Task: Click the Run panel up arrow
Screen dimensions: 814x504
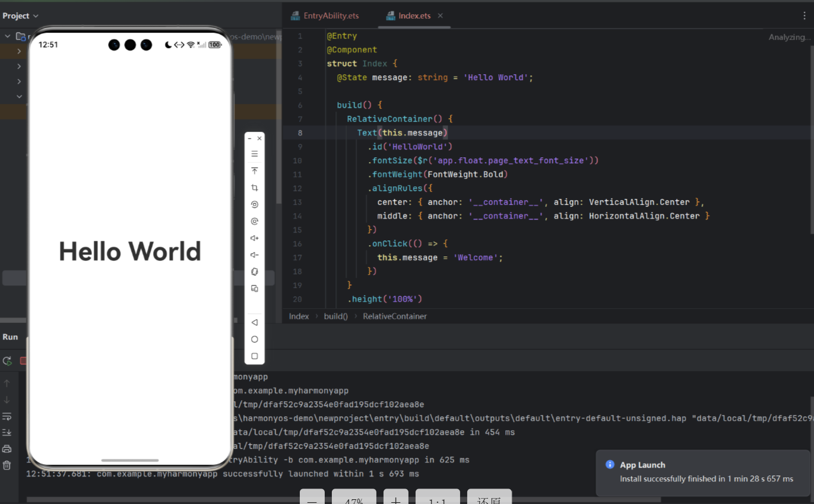Action: [7, 383]
